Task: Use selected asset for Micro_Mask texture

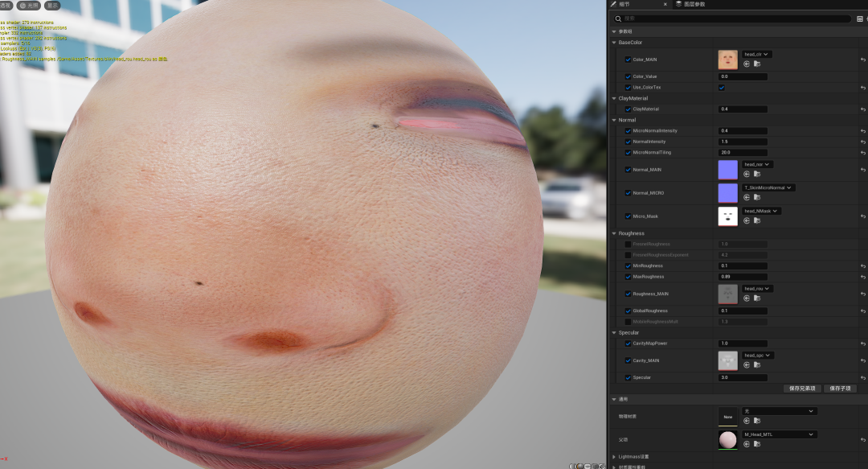Action: tap(746, 220)
